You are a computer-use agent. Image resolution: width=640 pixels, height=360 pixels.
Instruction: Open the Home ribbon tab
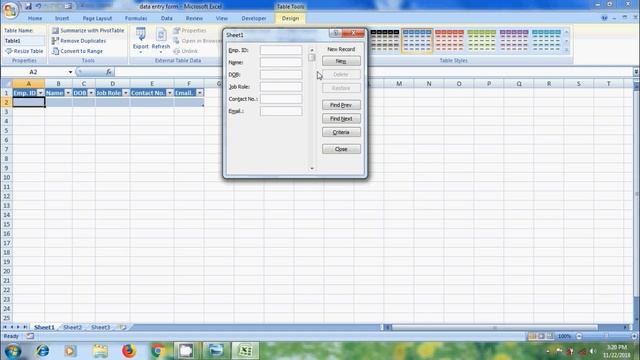tap(35, 18)
